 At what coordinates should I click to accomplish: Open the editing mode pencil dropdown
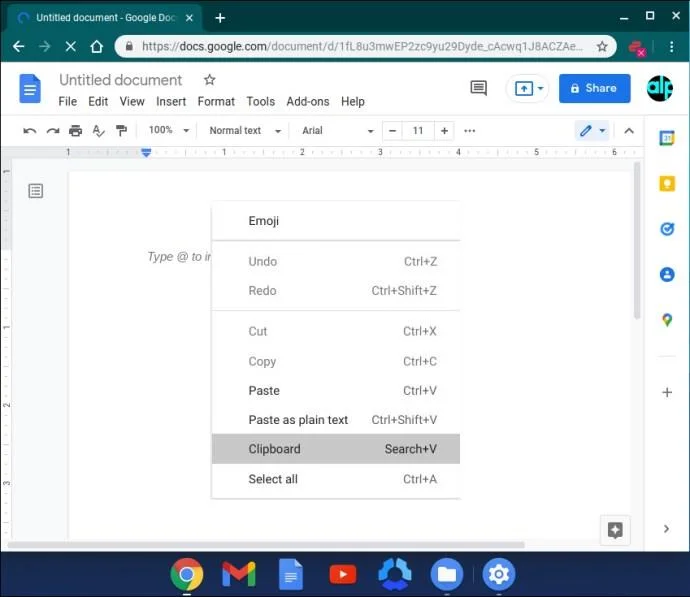point(592,131)
